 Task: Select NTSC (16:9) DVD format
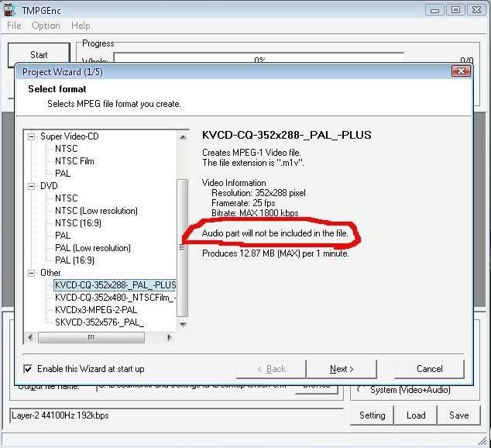(x=78, y=223)
